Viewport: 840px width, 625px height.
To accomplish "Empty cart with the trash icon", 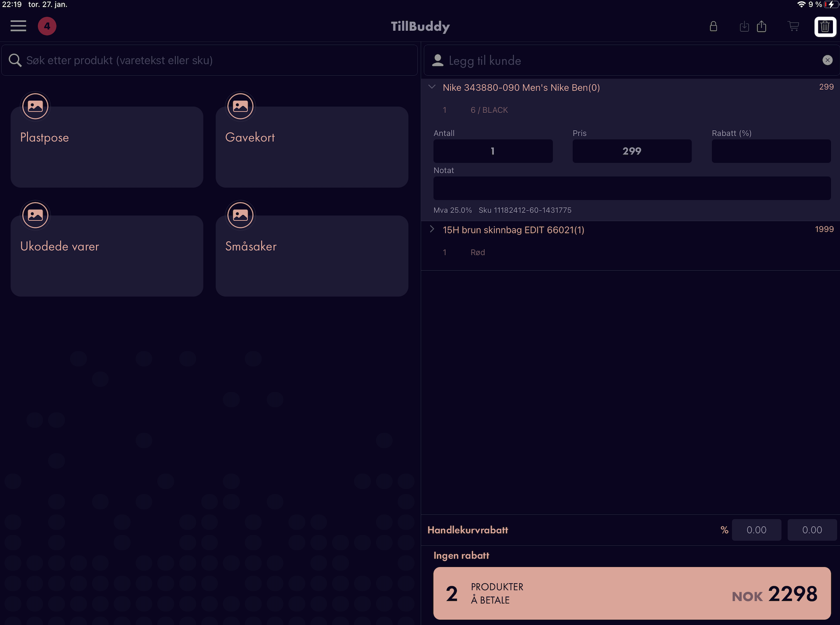I will [x=825, y=26].
